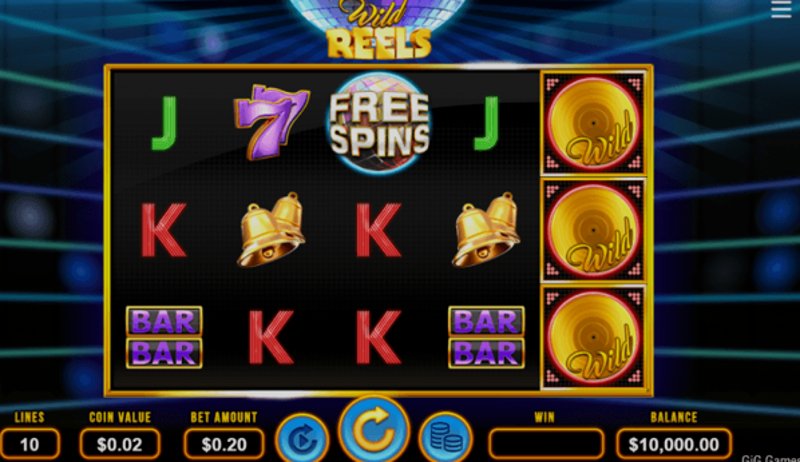800x462 pixels.
Task: Select the top gold Wild record symbol
Action: point(593,124)
